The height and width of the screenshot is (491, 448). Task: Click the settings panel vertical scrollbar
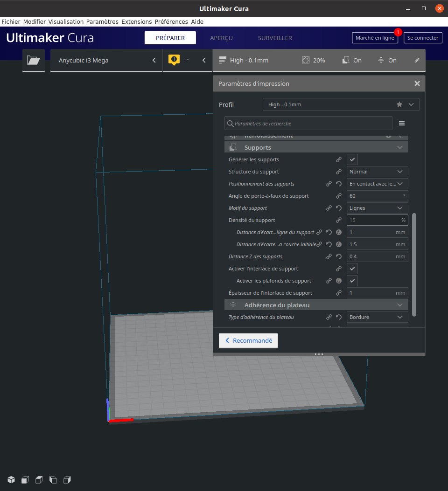pyautogui.click(x=414, y=265)
